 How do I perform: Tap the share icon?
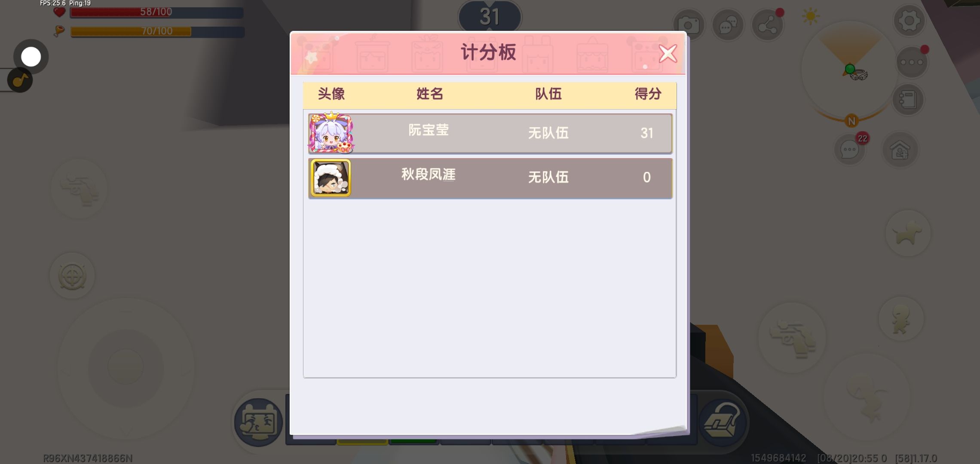coord(767,25)
